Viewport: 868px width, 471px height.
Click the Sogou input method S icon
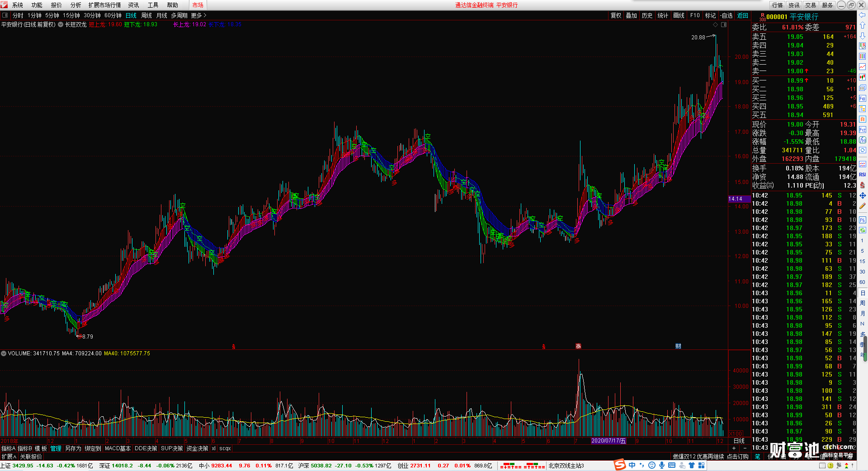[619, 465]
